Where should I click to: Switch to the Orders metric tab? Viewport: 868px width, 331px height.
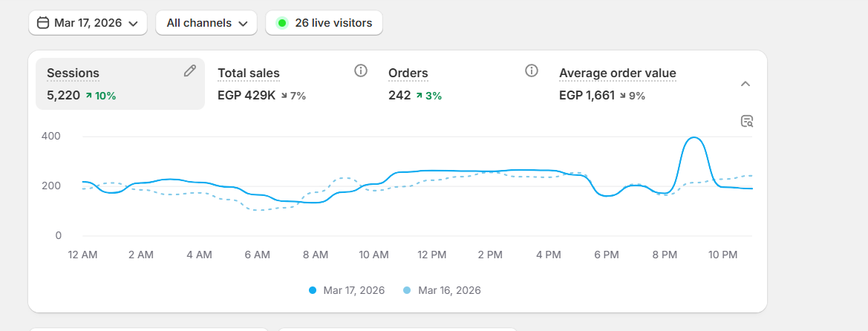[x=408, y=73]
